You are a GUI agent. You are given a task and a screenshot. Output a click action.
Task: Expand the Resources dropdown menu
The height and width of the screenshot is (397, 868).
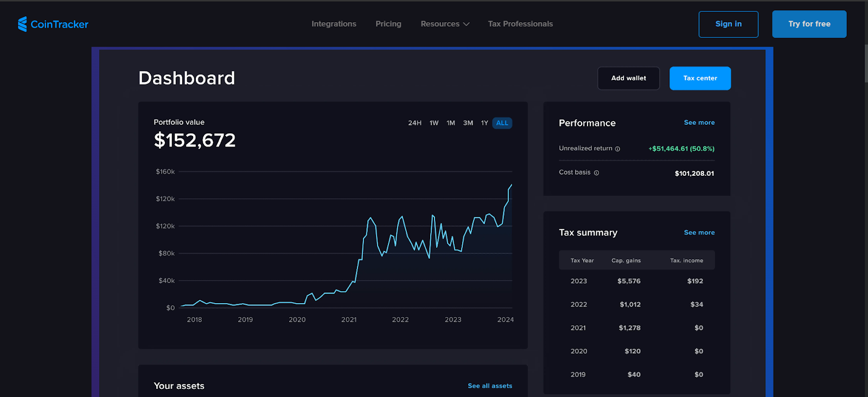(445, 24)
